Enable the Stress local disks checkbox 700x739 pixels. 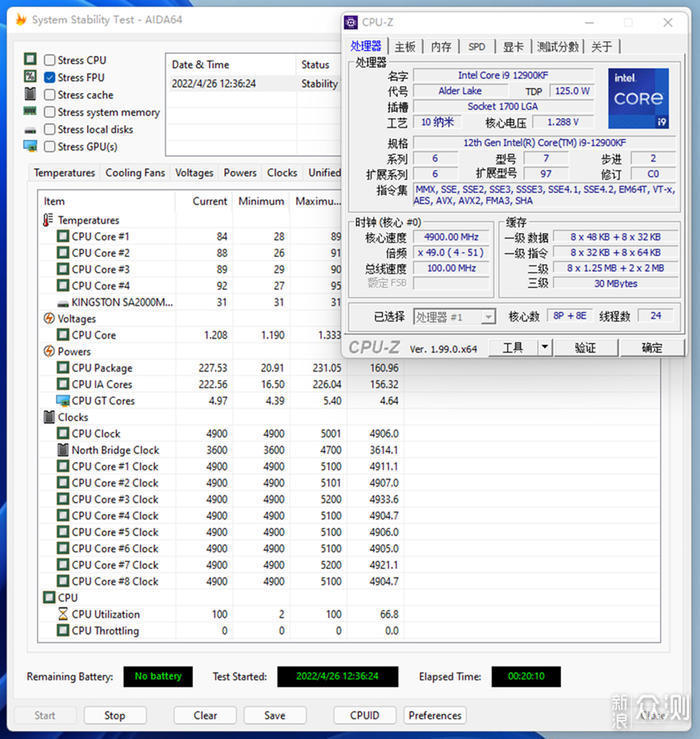click(x=49, y=129)
